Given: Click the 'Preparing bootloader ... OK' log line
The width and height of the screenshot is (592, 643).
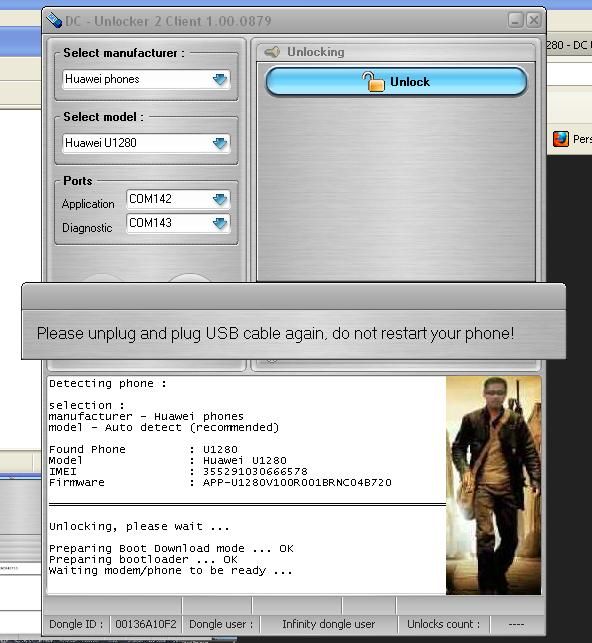Looking at the screenshot, I should 143,560.
